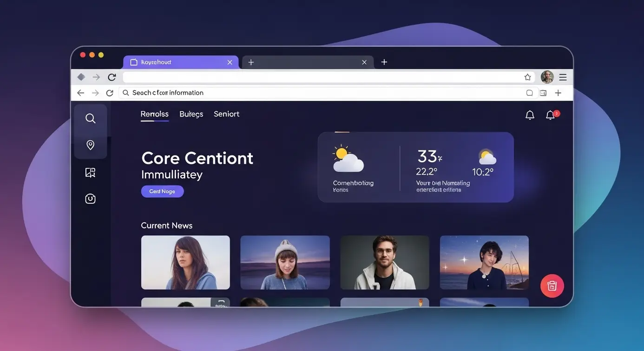Click the Card Nage button
The height and width of the screenshot is (351, 644).
[162, 191]
